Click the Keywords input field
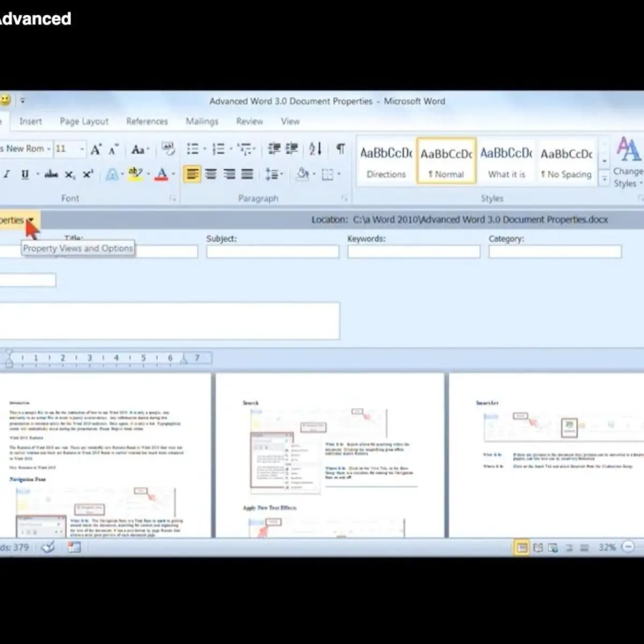 [x=414, y=251]
